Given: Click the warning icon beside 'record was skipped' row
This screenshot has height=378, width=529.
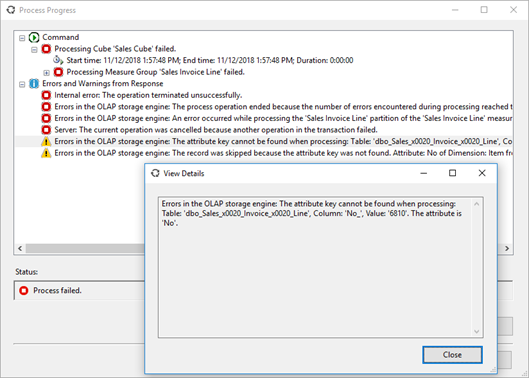Looking at the screenshot, I should [x=46, y=153].
